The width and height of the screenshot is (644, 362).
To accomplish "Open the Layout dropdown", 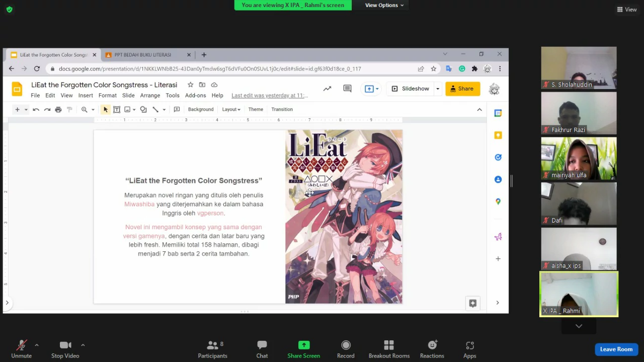I will (231, 109).
